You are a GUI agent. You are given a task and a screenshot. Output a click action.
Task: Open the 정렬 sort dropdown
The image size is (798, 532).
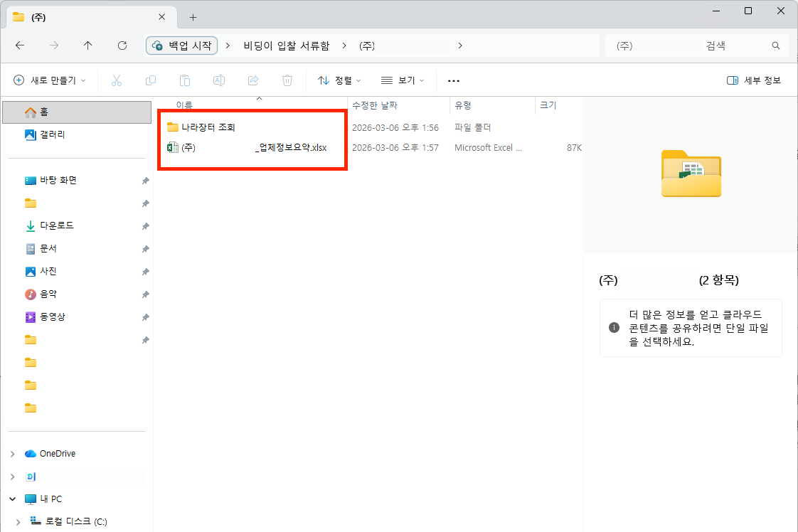coord(339,80)
